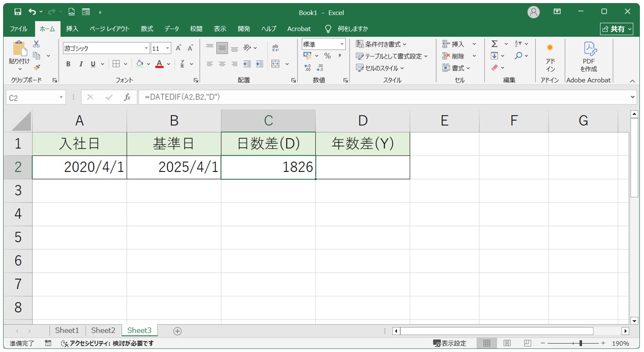Open the number format dropdown 標準

coord(342,45)
